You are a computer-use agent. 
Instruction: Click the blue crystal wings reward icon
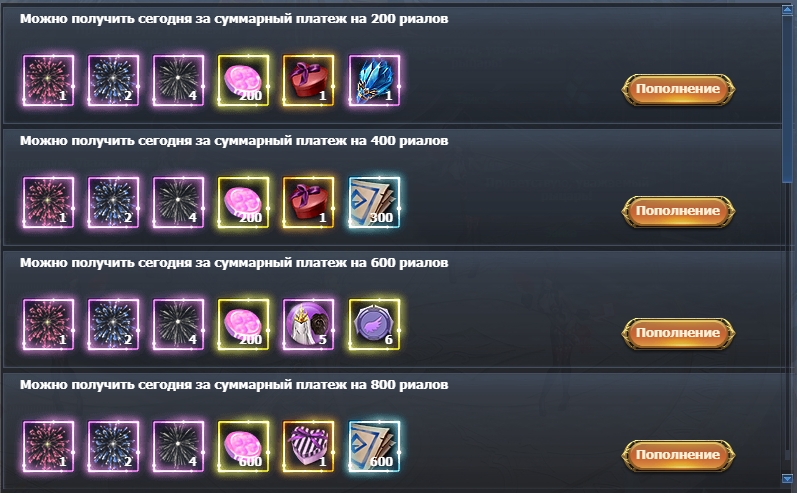pyautogui.click(x=374, y=80)
